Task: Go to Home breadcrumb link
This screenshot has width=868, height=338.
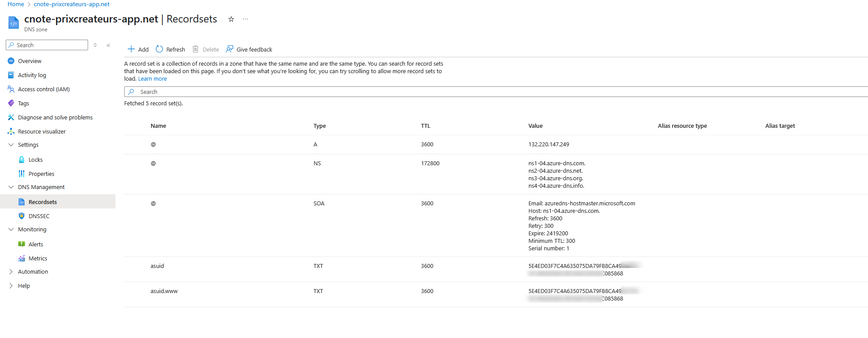Action: [x=16, y=4]
